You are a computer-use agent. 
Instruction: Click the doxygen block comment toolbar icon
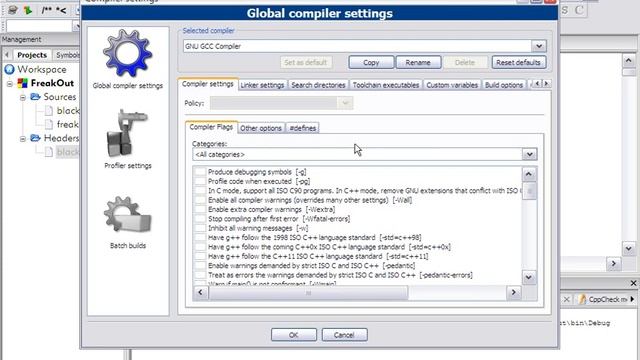[x=47, y=10]
